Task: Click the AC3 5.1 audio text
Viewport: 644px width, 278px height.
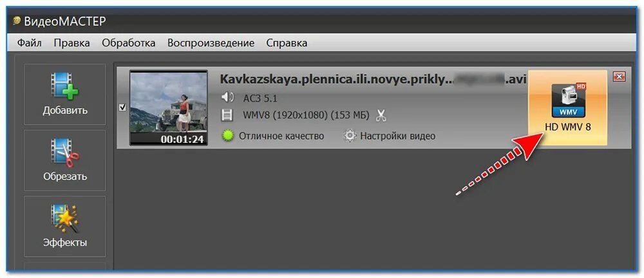Action: 260,98
